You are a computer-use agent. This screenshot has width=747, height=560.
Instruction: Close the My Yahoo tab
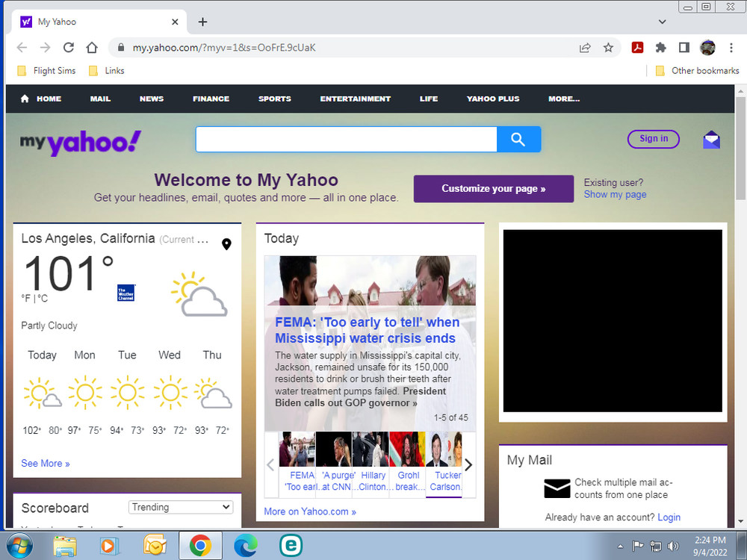(175, 22)
